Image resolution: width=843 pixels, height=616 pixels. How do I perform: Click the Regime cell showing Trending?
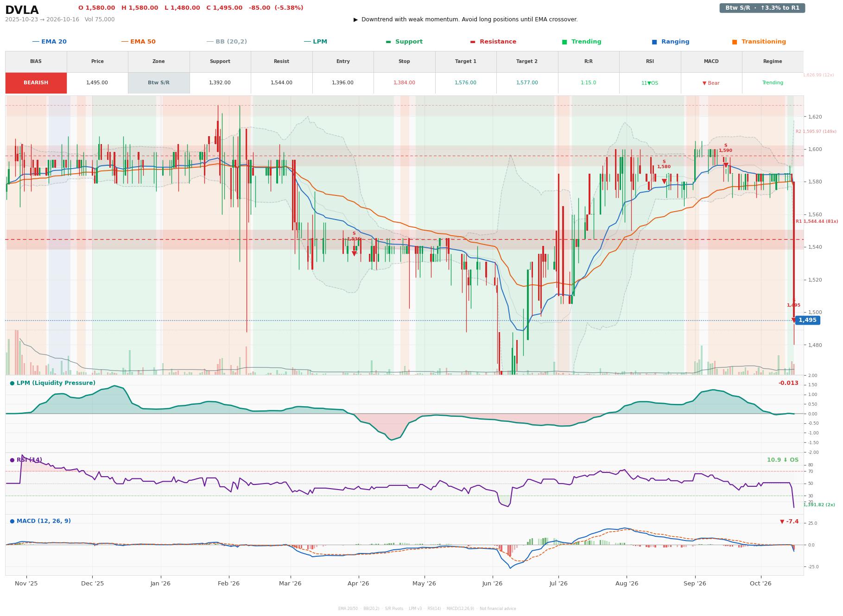[773, 83]
